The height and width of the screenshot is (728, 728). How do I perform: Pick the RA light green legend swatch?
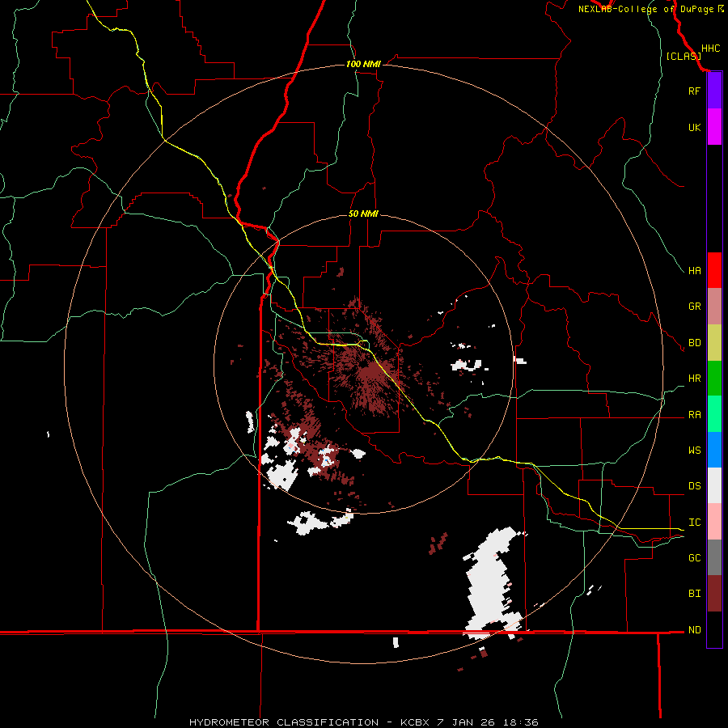[714, 414]
